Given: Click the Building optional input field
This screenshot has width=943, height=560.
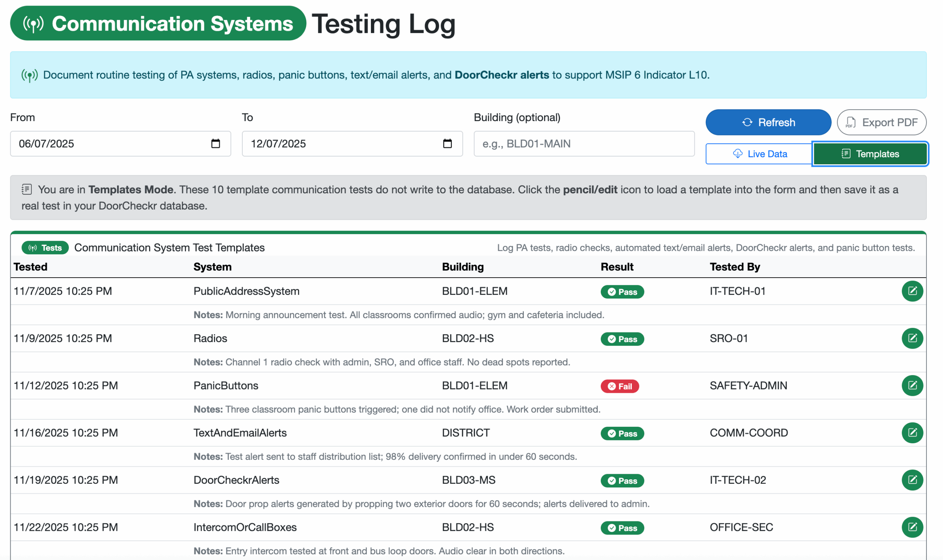Looking at the screenshot, I should pyautogui.click(x=584, y=143).
